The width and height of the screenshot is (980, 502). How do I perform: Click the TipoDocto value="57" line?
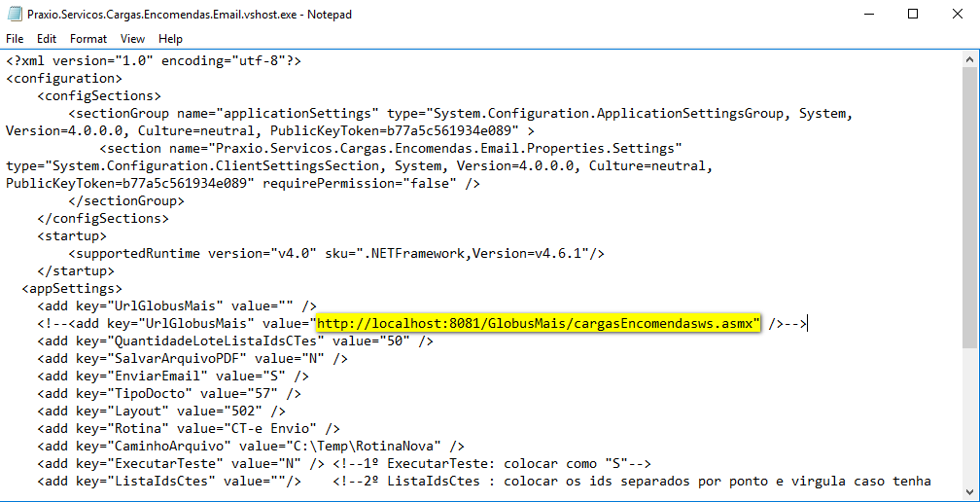169,394
